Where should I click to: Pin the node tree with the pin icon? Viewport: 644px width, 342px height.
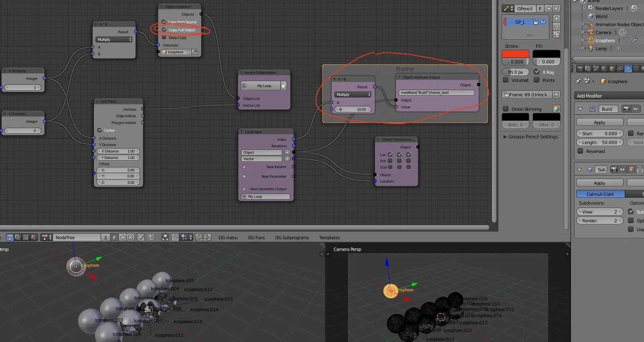click(x=140, y=237)
